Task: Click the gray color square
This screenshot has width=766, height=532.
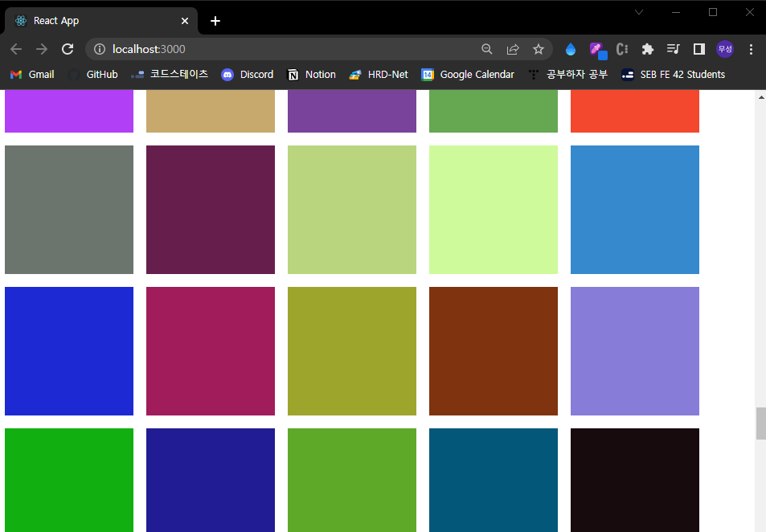Action: (x=69, y=210)
